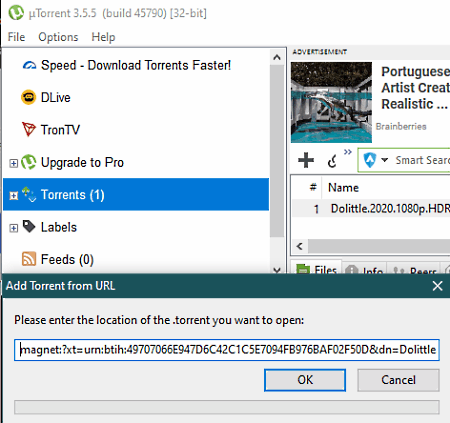This screenshot has height=423, width=450.
Task: Select Feeds (0) in sidebar
Action: (67, 259)
